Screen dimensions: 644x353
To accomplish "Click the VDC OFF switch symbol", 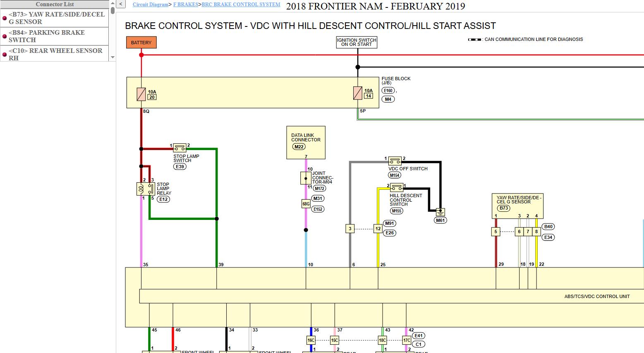I will click(x=395, y=160).
